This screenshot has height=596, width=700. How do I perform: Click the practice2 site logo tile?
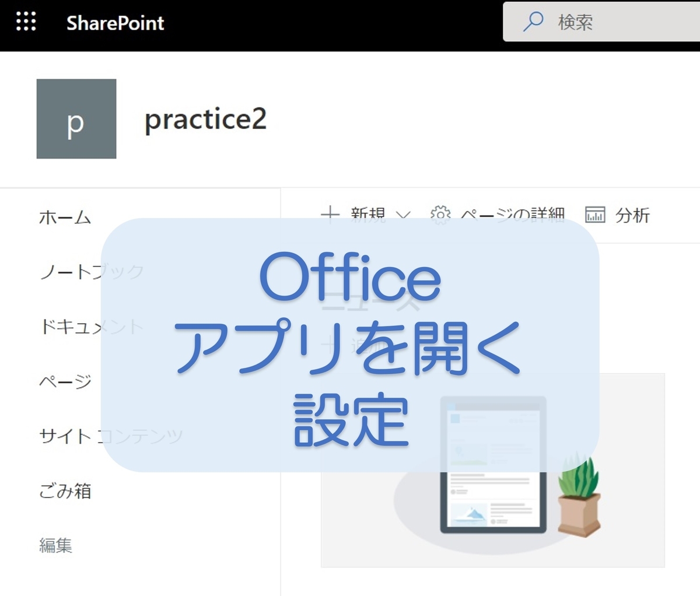click(x=76, y=119)
